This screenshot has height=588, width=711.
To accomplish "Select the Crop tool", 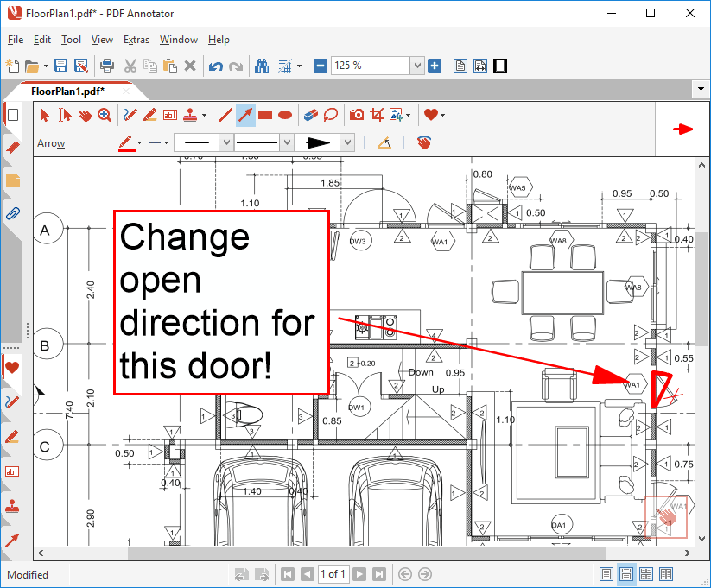I will 377,115.
